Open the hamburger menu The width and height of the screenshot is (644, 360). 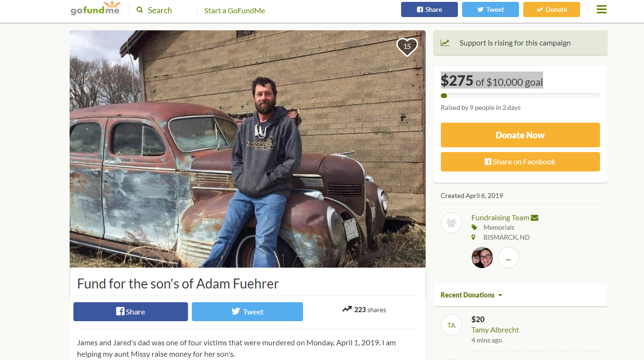601,9
